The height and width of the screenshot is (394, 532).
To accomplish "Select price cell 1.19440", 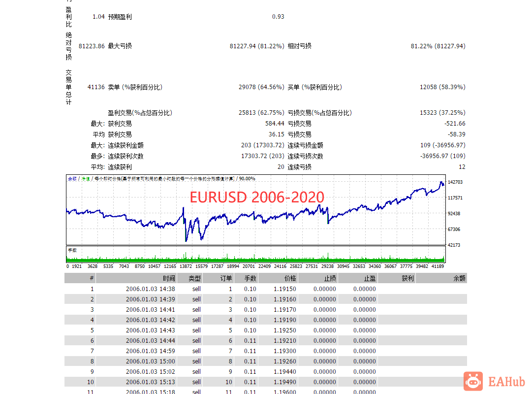I will (x=284, y=371).
